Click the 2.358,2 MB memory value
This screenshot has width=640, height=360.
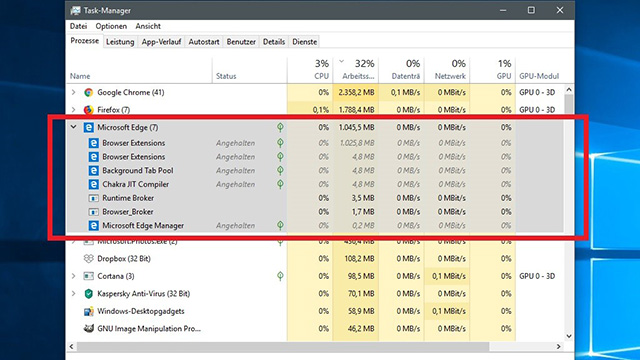(x=356, y=93)
